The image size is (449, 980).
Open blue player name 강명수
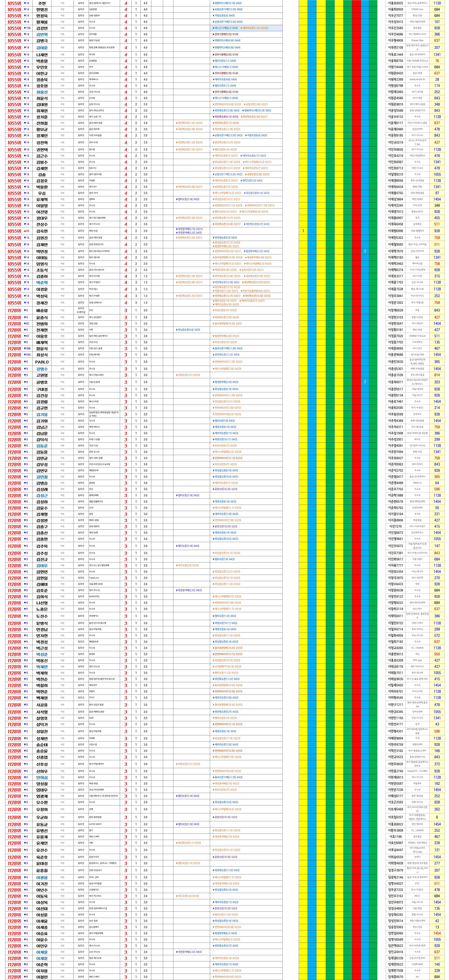(x=42, y=369)
